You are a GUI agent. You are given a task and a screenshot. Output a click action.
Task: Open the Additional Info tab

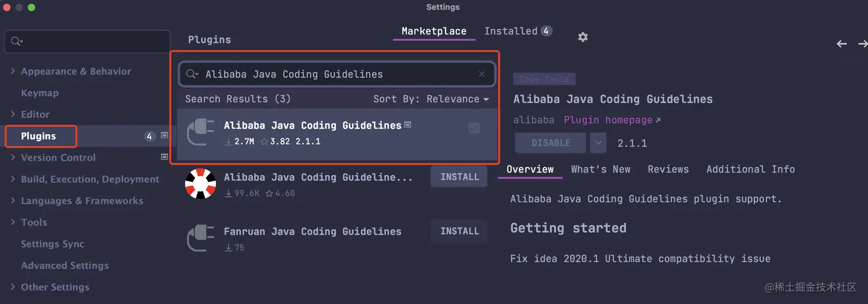(750, 169)
